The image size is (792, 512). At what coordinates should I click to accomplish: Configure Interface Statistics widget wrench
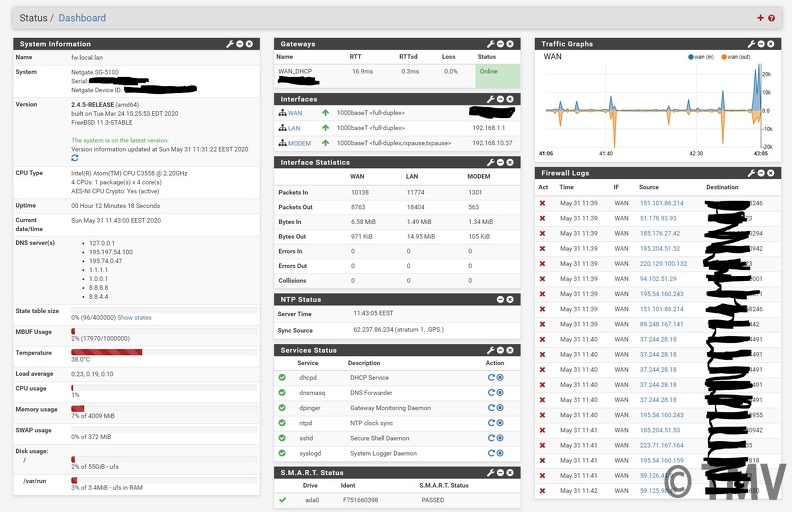click(490, 162)
